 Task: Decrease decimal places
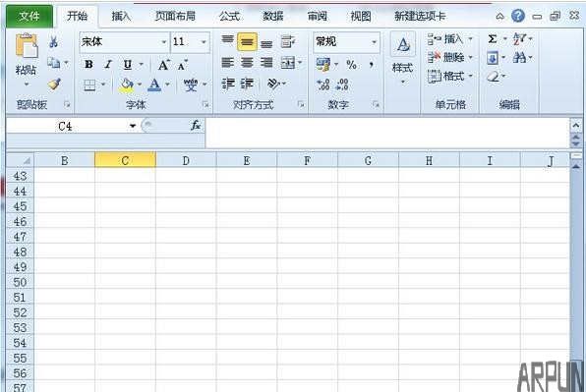click(342, 84)
